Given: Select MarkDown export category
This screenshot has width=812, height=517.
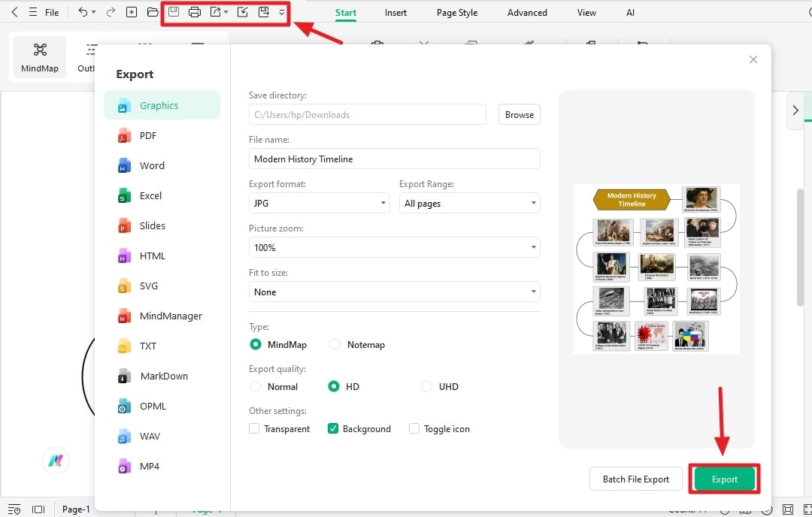Looking at the screenshot, I should tap(162, 376).
